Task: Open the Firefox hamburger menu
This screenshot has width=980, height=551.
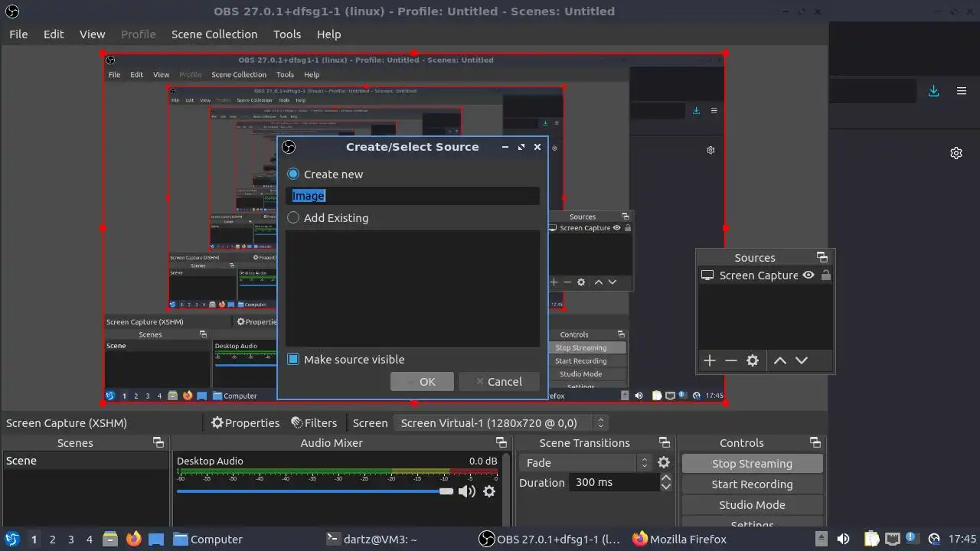Action: [962, 90]
